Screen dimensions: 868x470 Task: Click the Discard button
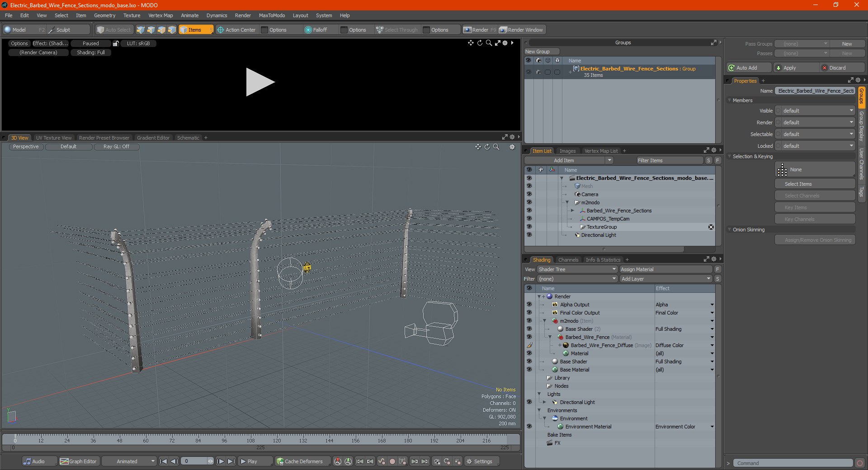coord(842,68)
